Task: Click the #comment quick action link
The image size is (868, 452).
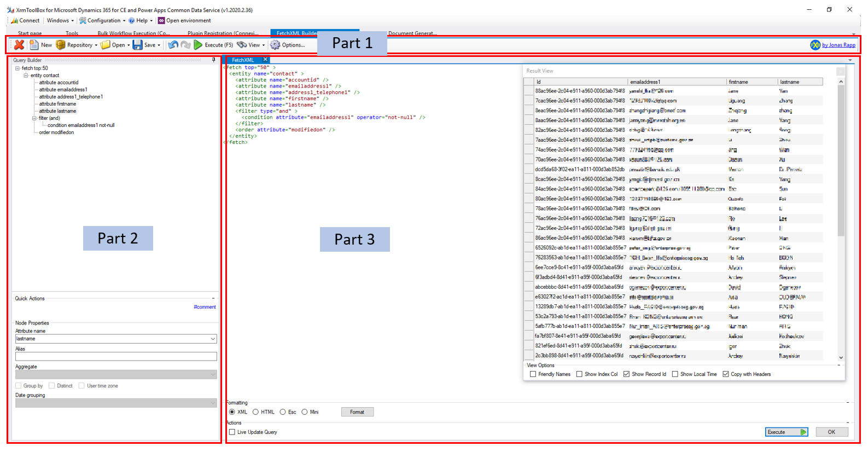Action: [205, 307]
